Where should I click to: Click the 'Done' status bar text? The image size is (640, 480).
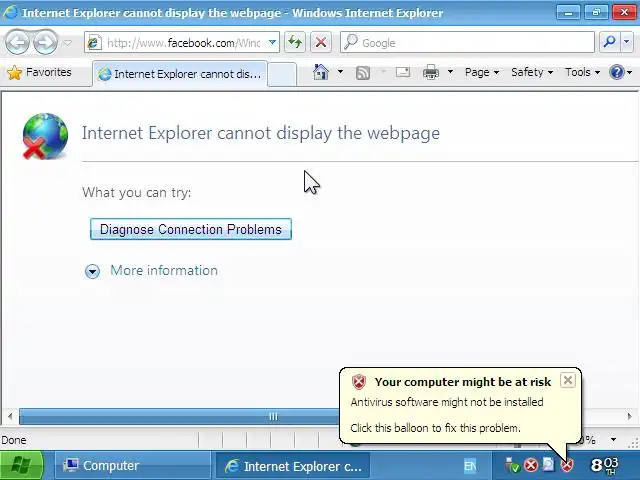(13, 440)
